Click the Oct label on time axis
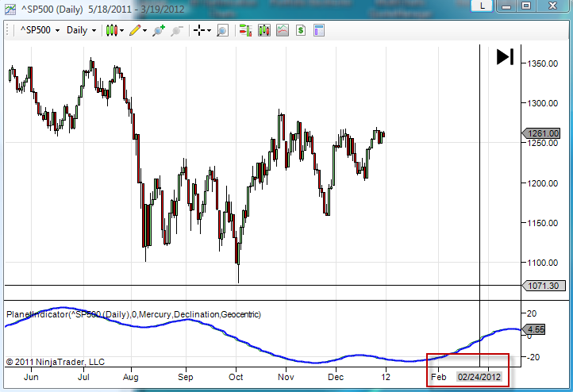573x392 pixels. tap(236, 377)
